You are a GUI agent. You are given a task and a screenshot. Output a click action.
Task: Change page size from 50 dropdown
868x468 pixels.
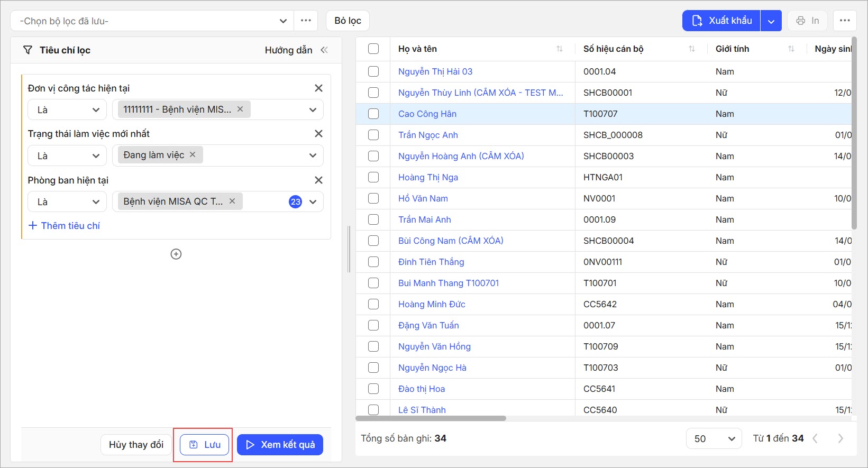pos(714,438)
